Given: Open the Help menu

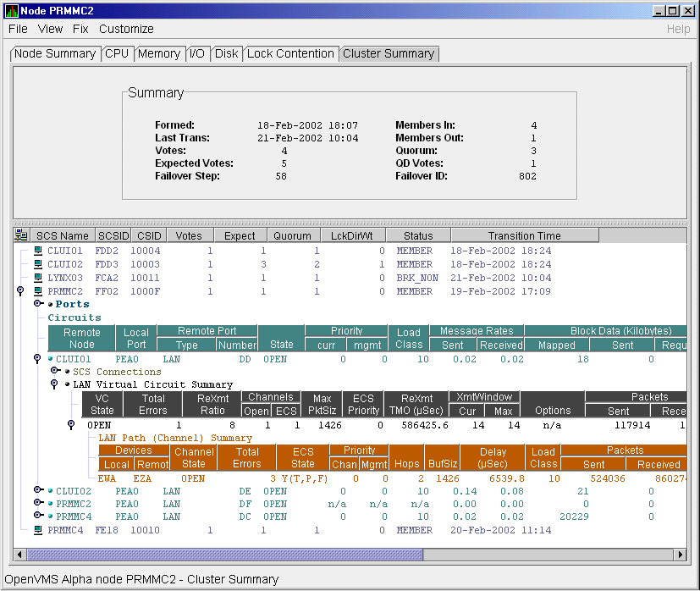Looking at the screenshot, I should (x=678, y=29).
